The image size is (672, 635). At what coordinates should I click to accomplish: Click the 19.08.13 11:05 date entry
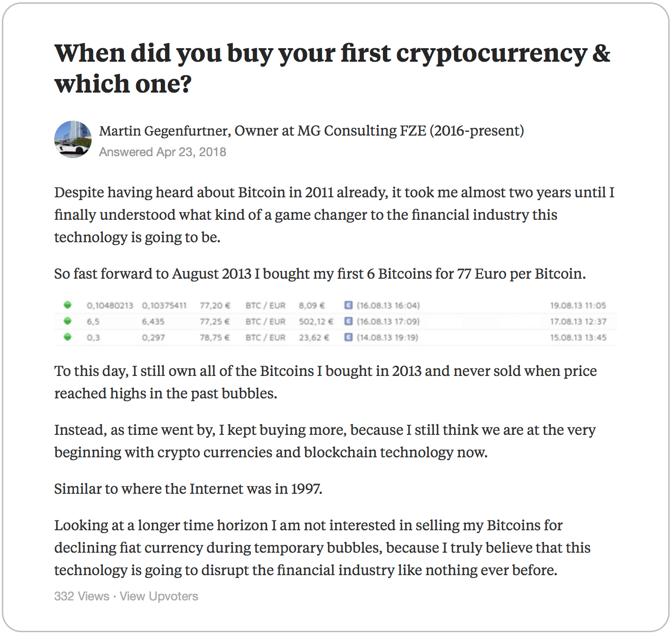(578, 306)
